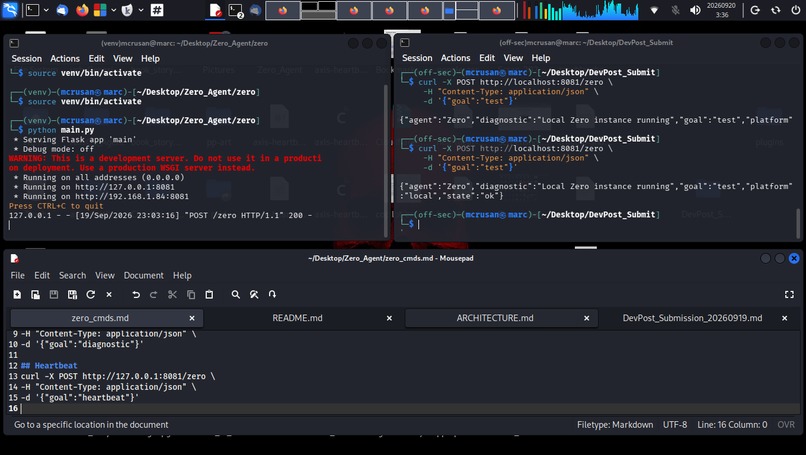Screen dimensions: 806x455
Task: Open the network indicator in tray
Action: 654,10
